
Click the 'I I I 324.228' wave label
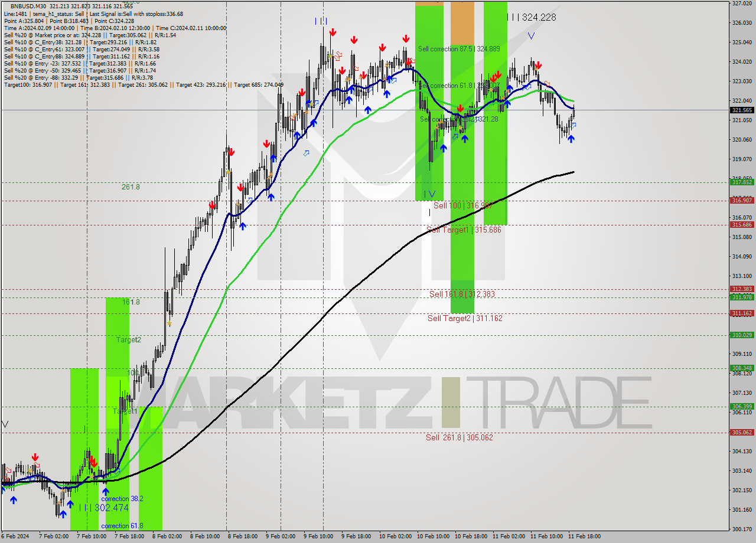point(532,18)
